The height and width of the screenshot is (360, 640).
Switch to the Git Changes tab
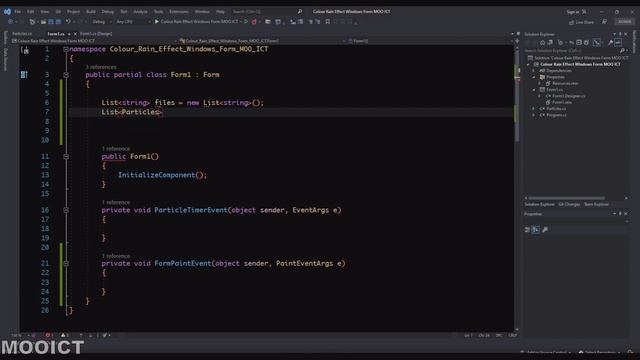tap(569, 204)
